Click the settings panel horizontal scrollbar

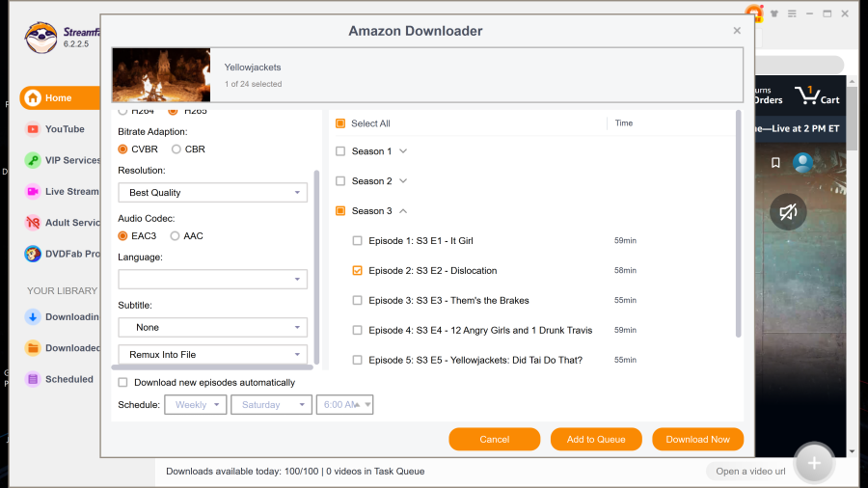click(x=212, y=366)
